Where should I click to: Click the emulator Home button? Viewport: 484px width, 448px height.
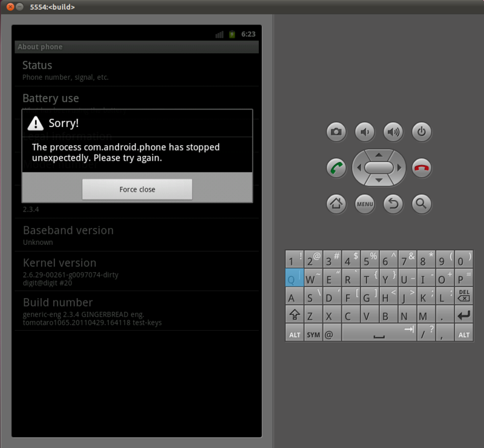click(336, 204)
